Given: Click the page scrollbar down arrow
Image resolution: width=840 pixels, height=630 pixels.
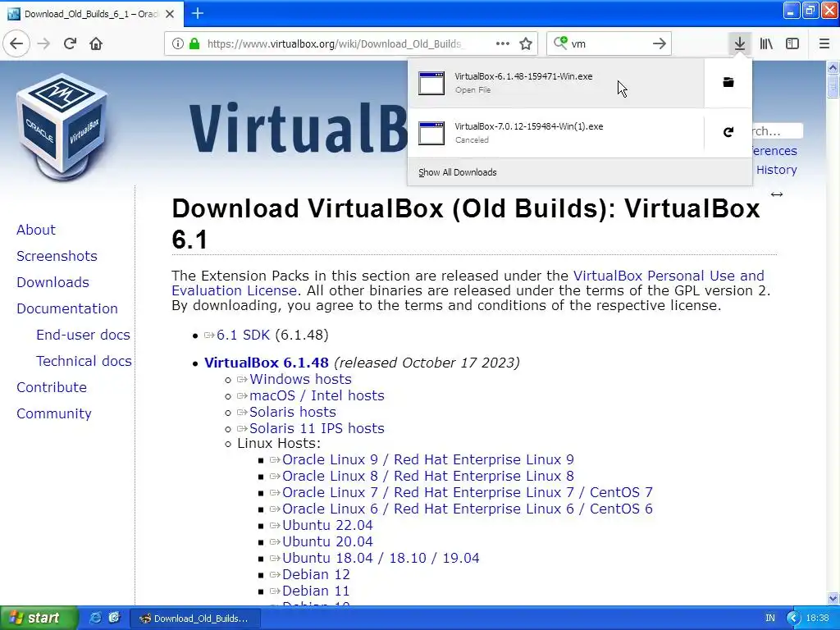Looking at the screenshot, I should point(833,598).
